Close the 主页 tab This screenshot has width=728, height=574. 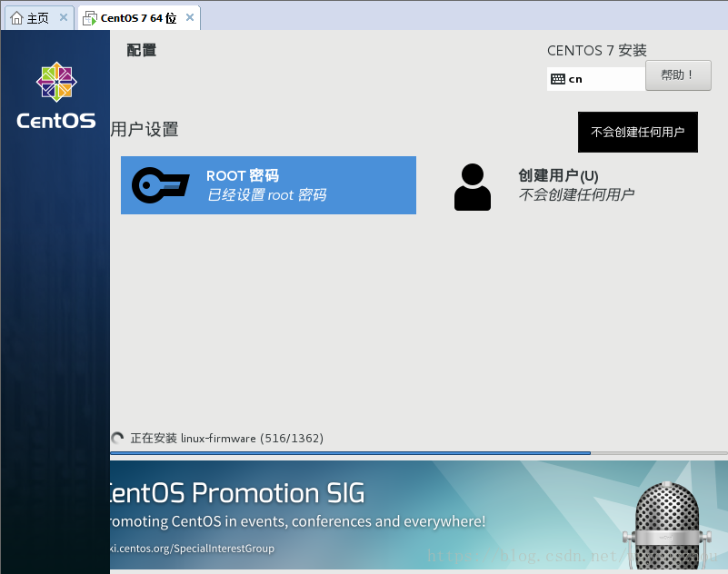click(x=64, y=17)
